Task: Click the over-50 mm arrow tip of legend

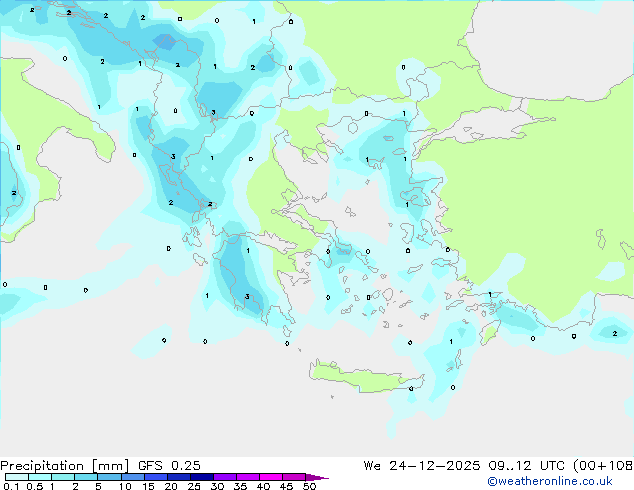Action: [x=317, y=477]
